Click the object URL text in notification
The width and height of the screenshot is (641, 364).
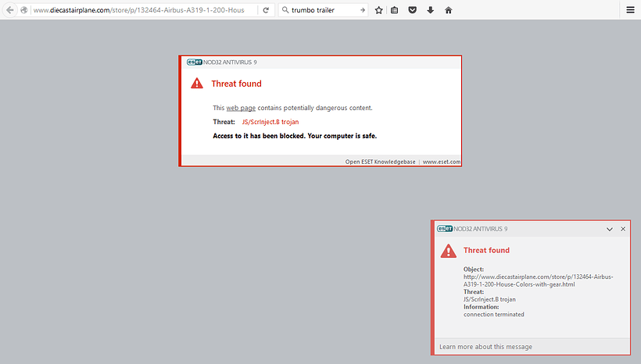click(x=538, y=280)
